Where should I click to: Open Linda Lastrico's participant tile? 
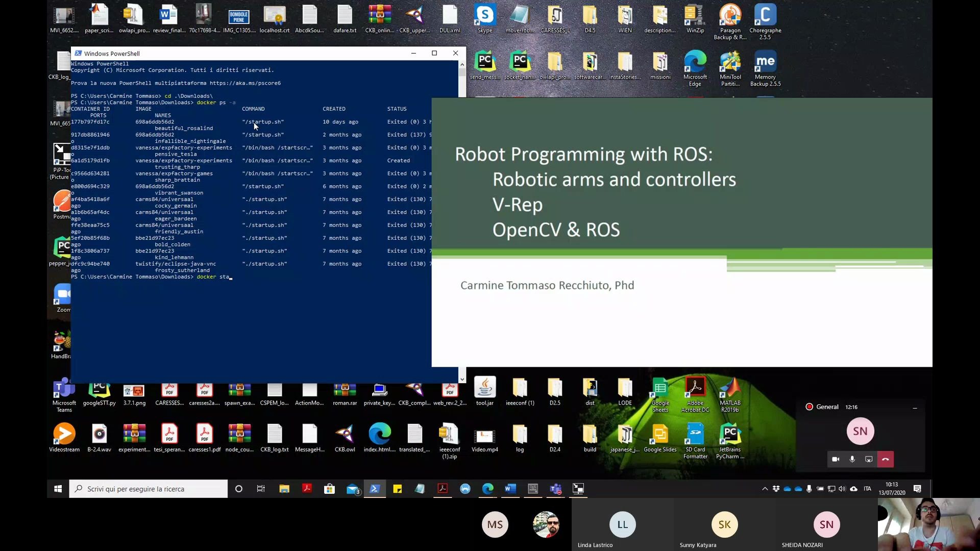[x=622, y=524]
